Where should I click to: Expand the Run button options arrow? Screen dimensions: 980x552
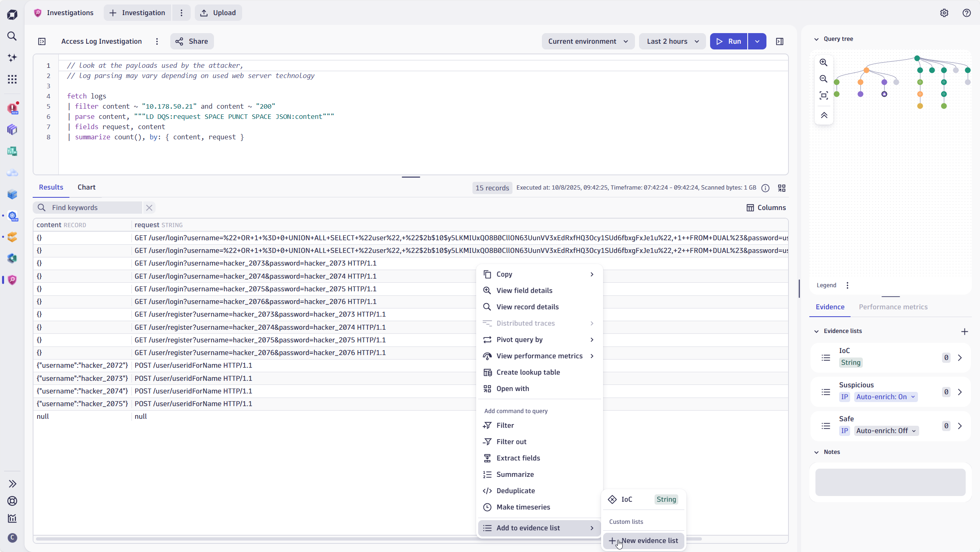tap(757, 41)
